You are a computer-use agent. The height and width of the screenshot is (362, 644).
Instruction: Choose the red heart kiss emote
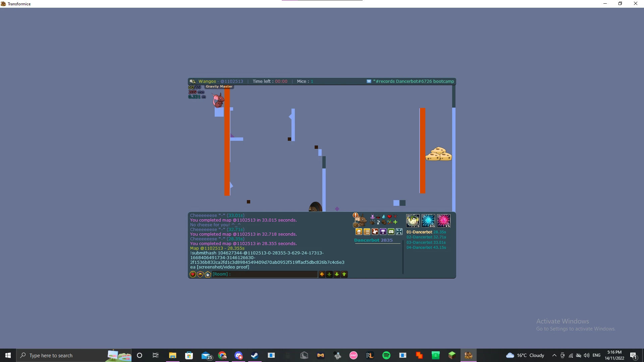[389, 217]
